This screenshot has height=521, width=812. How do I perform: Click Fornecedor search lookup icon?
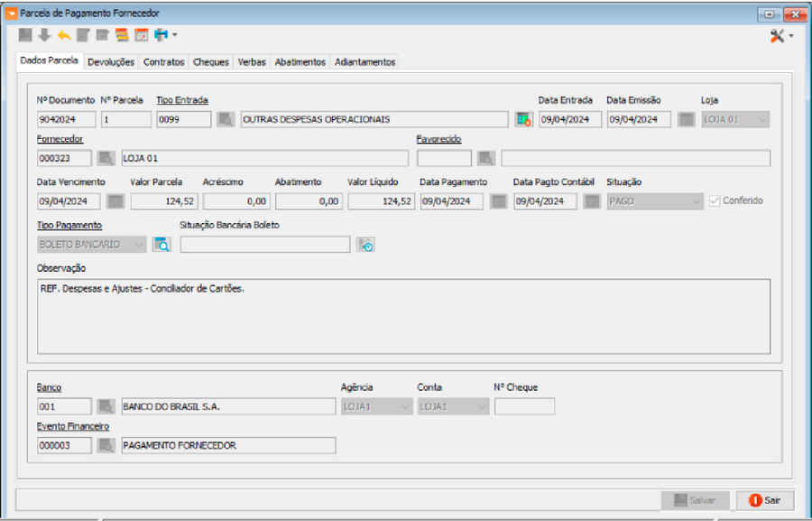pos(107,159)
